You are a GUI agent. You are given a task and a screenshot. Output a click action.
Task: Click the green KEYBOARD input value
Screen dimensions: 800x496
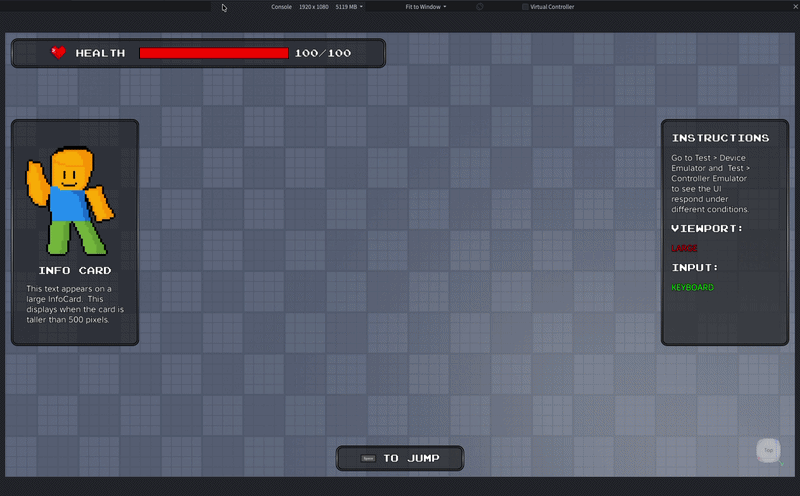click(x=692, y=288)
